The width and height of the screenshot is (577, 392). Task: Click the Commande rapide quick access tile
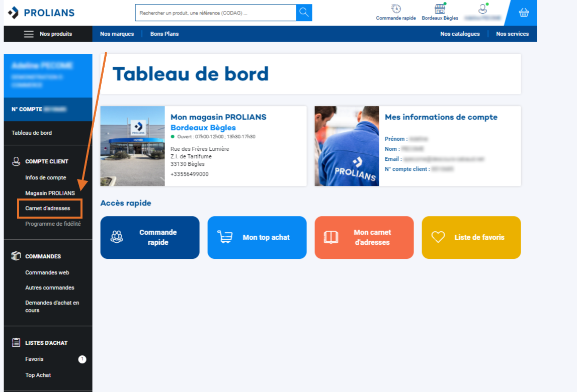150,238
